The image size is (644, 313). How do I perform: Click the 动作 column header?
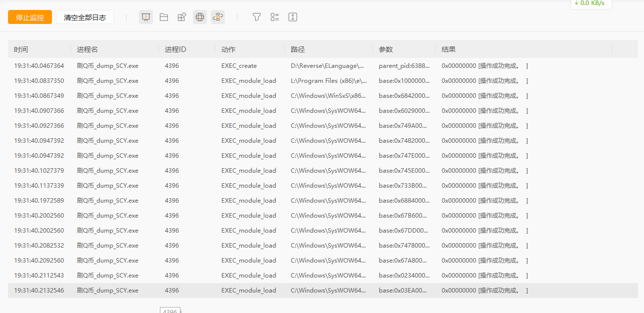coord(228,49)
